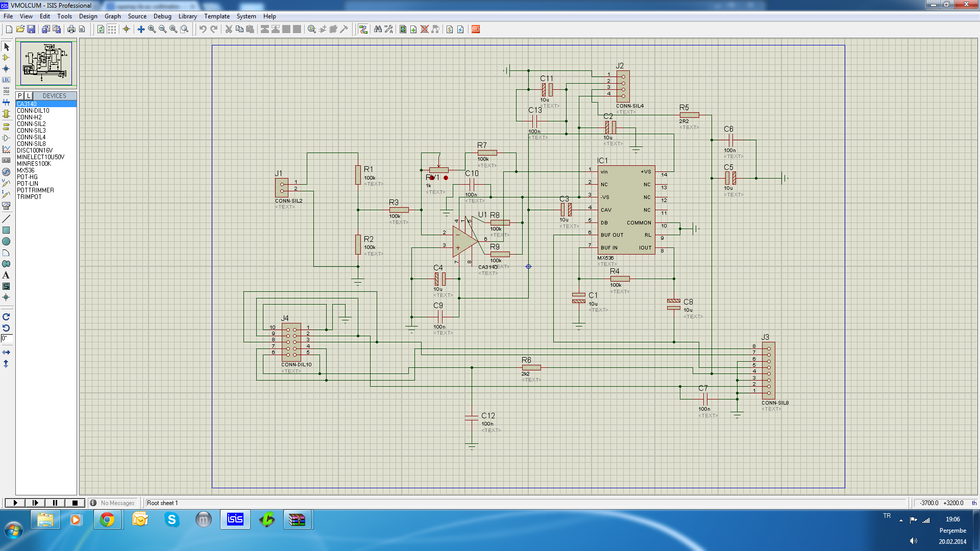Screen dimensions: 980x551
Task: Mirror selection vertically (Y-flip)
Action: (6, 364)
